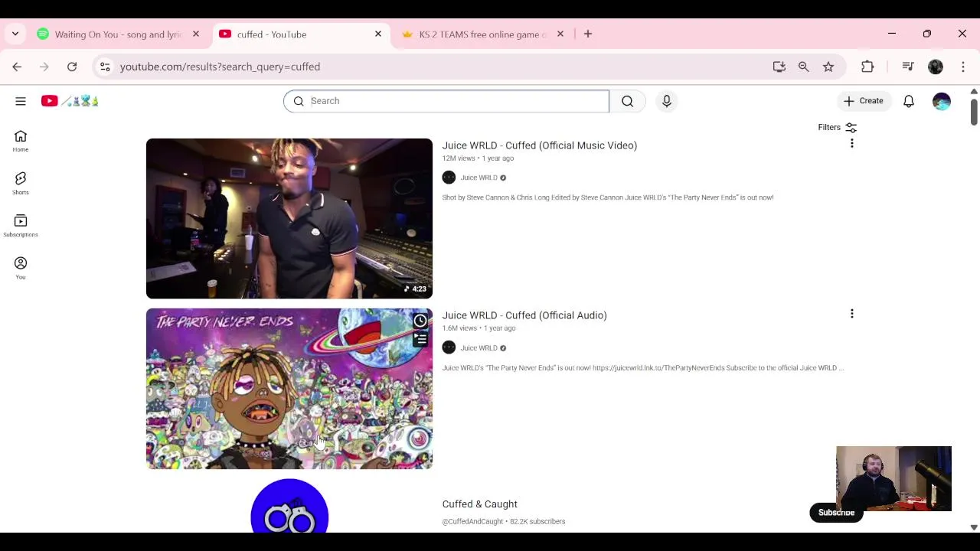
Task: Open Juice WRLD - Cuffed (Official Music Video) title
Action: (x=539, y=145)
